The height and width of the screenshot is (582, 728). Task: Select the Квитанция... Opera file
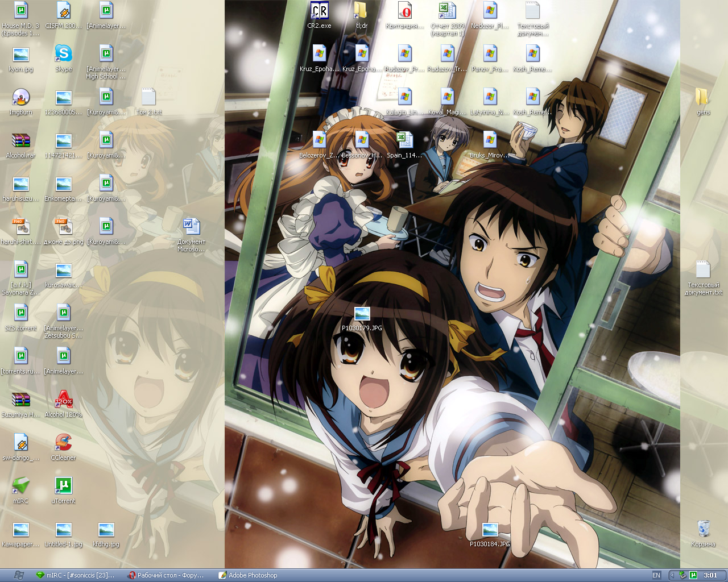point(405,15)
